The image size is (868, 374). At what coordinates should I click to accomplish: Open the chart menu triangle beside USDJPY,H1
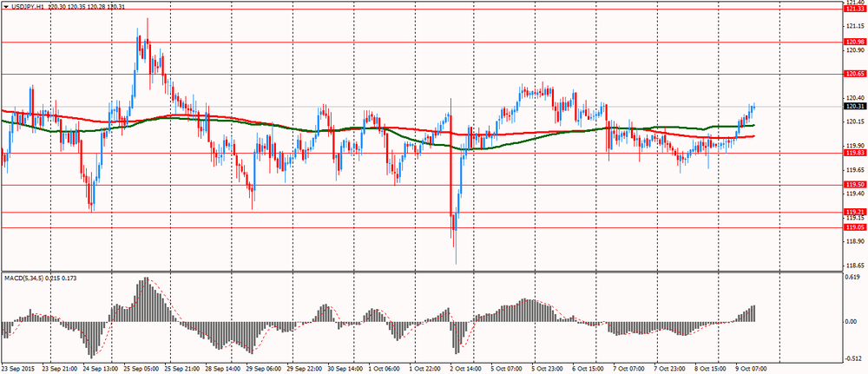point(6,6)
